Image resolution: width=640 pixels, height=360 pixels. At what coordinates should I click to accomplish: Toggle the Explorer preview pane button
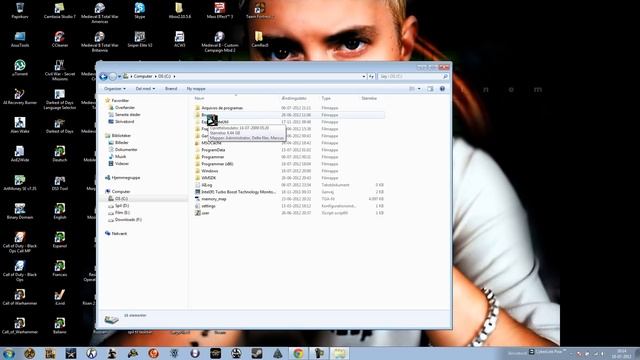(x=430, y=89)
